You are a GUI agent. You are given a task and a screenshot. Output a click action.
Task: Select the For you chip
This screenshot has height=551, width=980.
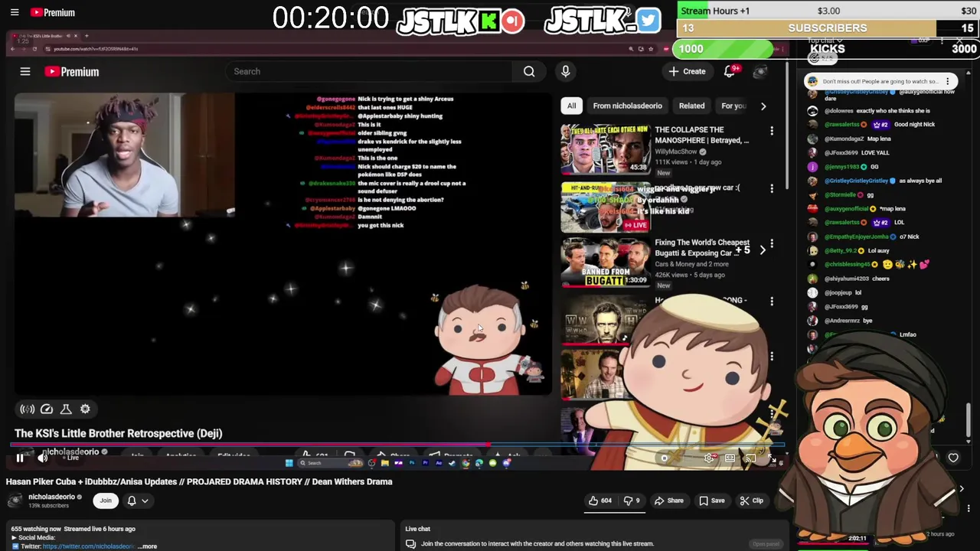coord(733,106)
